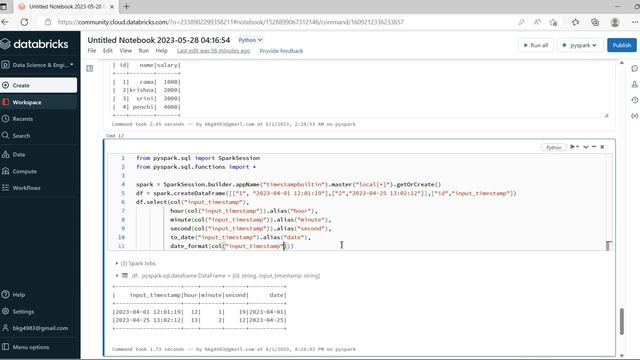The image size is (640, 360).
Task: Click the browser refresh button
Action: coord(24,22)
